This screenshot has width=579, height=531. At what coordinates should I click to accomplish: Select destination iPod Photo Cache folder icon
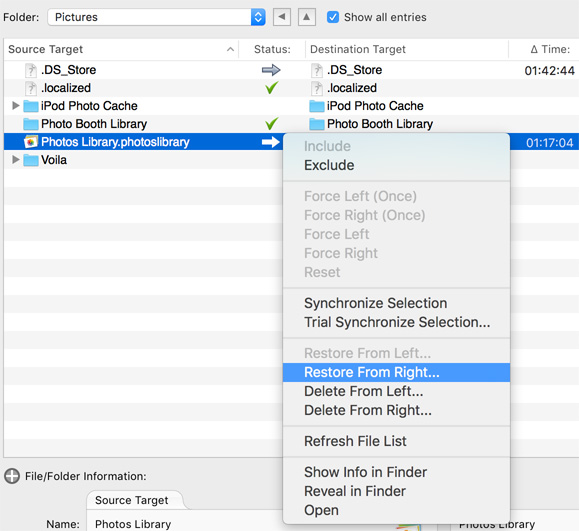tap(316, 106)
